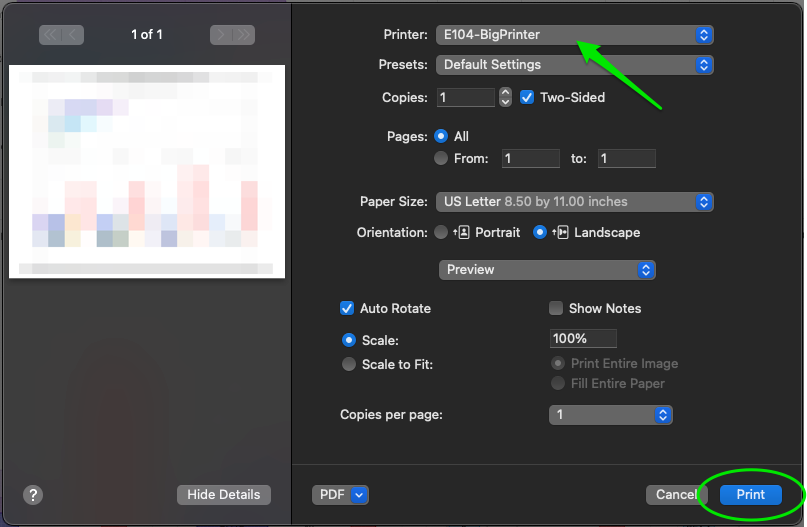
Task: Click the help question mark icon
Action: tap(33, 495)
